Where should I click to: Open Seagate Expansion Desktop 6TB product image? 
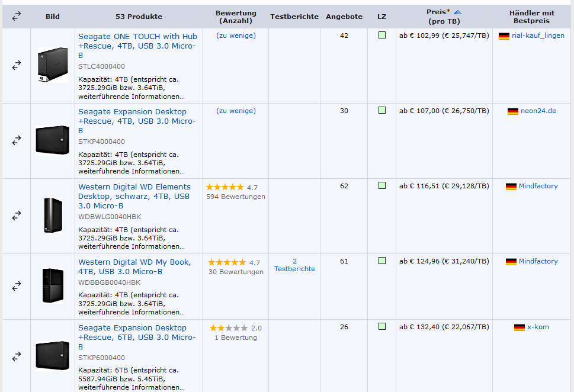pos(52,356)
